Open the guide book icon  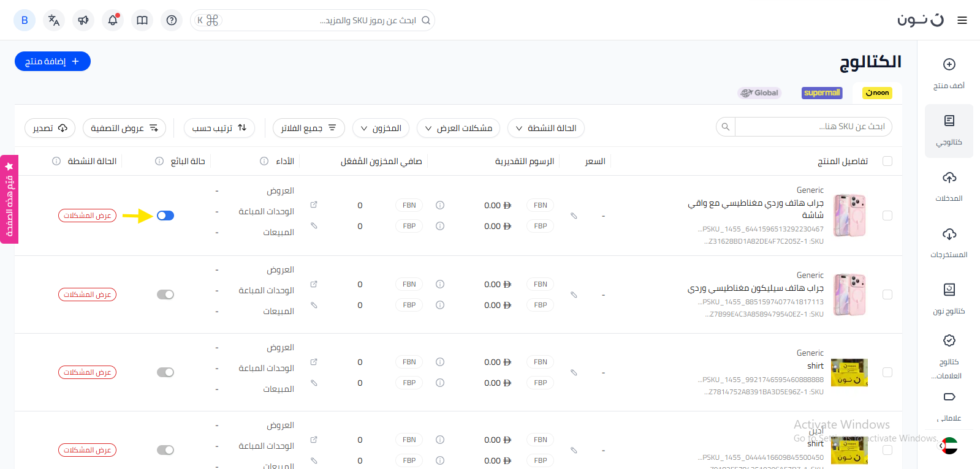click(x=142, y=20)
